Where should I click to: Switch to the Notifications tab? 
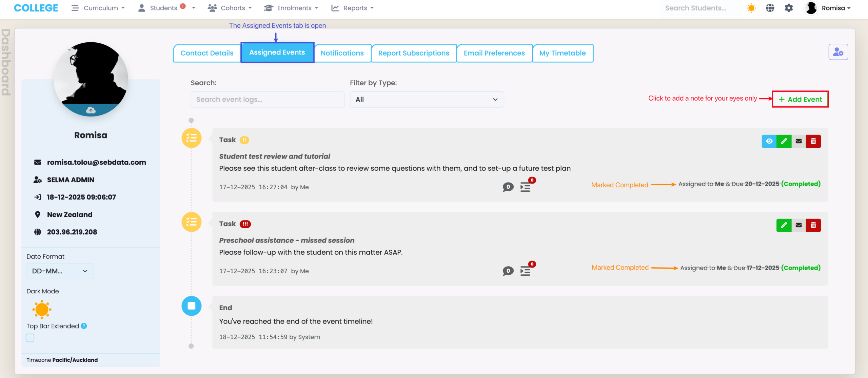click(x=342, y=53)
